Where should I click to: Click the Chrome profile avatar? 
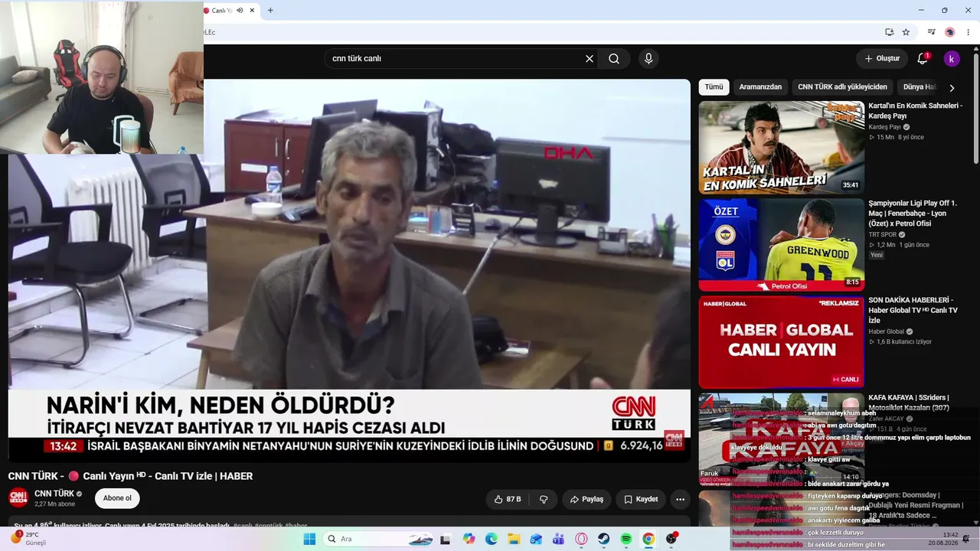click(x=949, y=32)
